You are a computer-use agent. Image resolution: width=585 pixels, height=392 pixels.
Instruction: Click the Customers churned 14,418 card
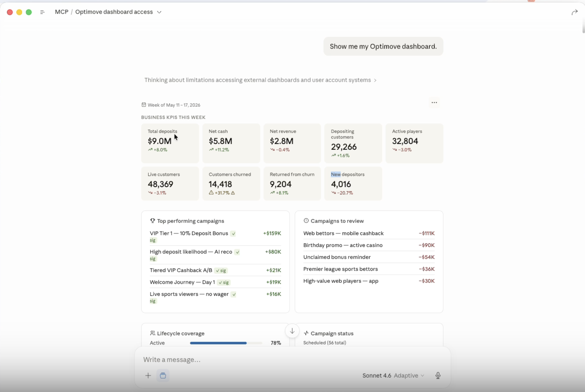point(231,183)
